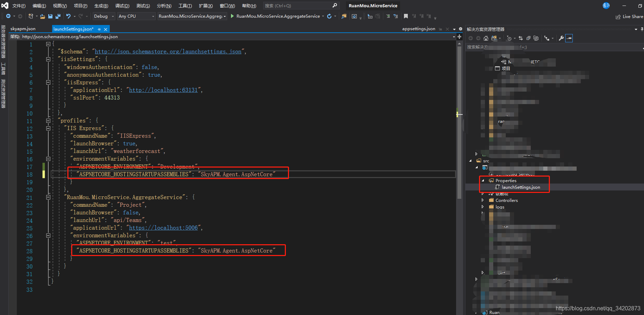
Task: Click the Solution Explorer home icon
Action: coord(486,38)
